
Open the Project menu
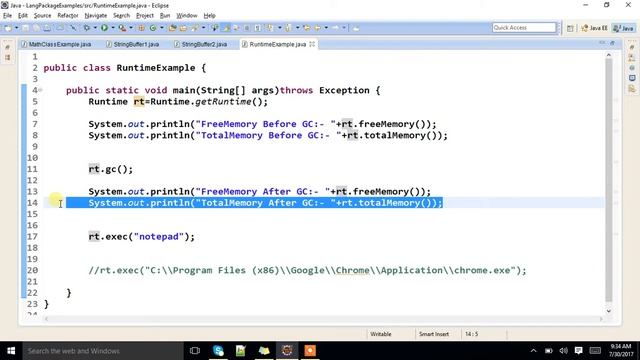[144, 16]
